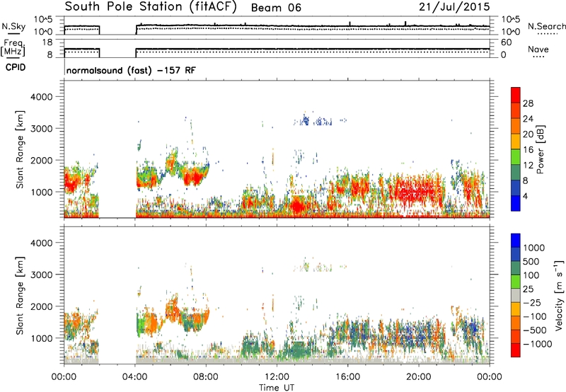
Task: Click the 'Time UT' axis label
Action: click(x=277, y=388)
